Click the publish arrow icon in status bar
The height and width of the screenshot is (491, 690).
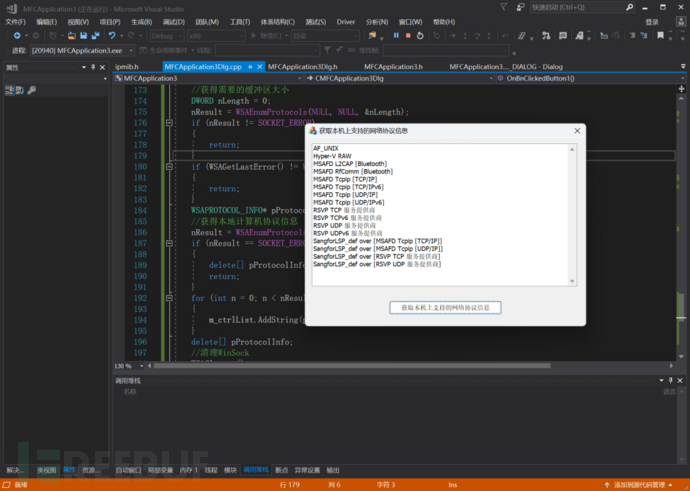click(x=607, y=484)
